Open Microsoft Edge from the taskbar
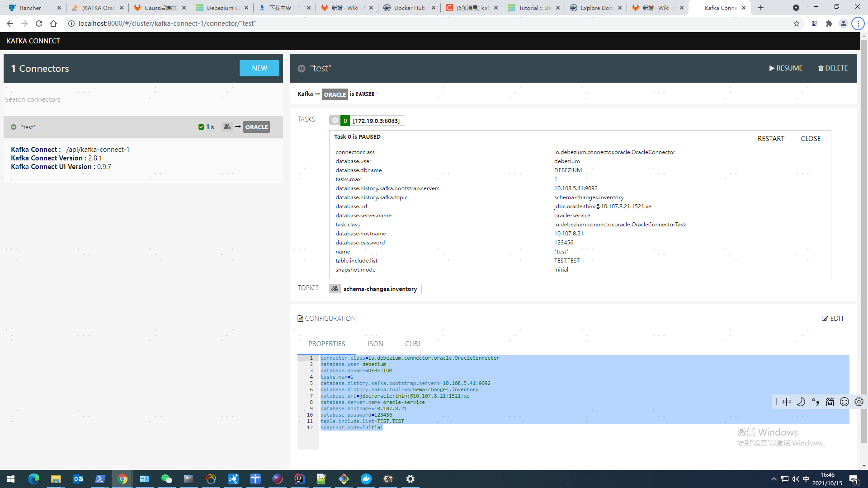Screen dimensions: 868x488 click(33, 479)
